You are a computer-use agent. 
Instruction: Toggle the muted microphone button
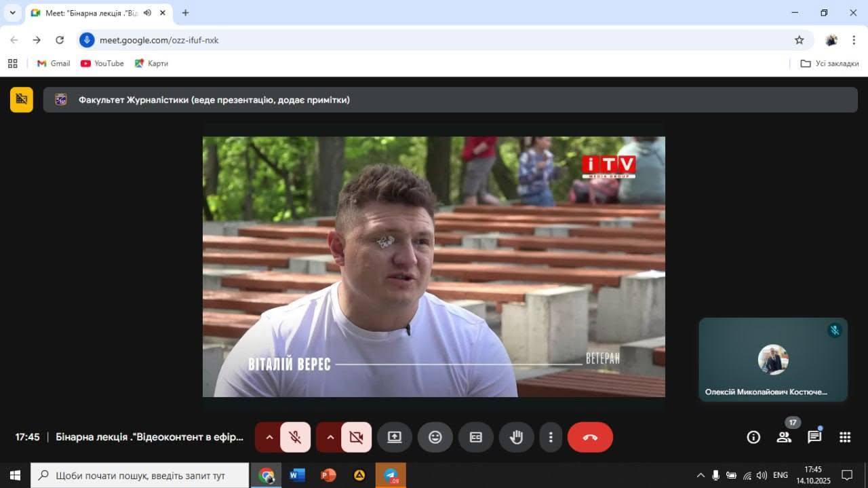coord(295,437)
